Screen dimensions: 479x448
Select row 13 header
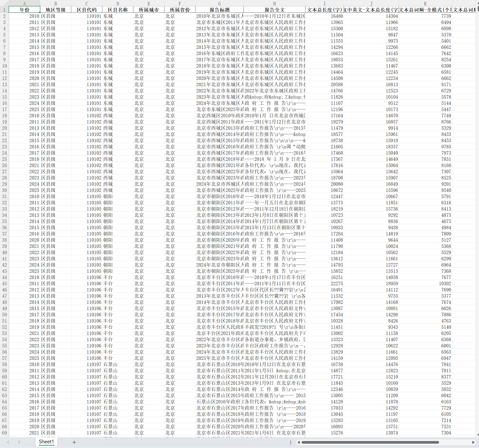pyautogui.click(x=4, y=84)
